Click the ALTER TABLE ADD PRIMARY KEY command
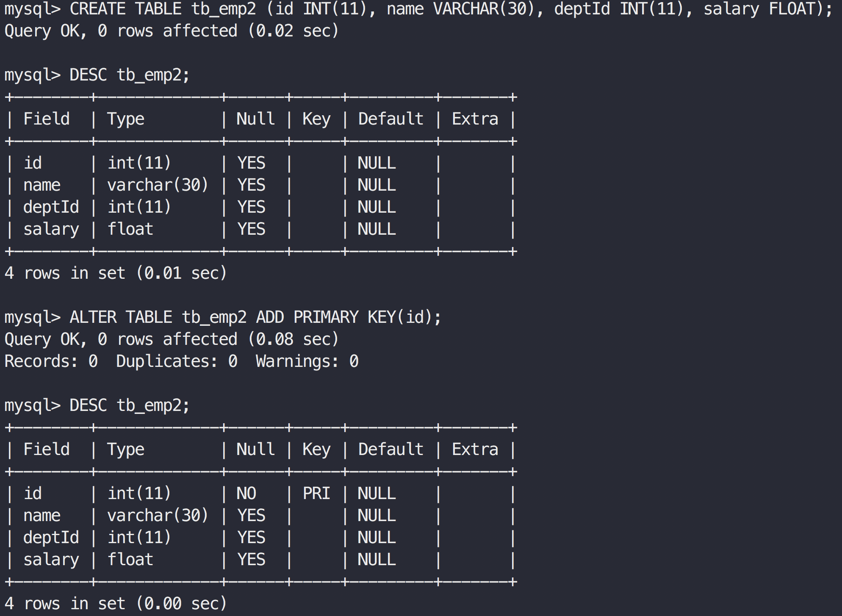 coord(255,317)
